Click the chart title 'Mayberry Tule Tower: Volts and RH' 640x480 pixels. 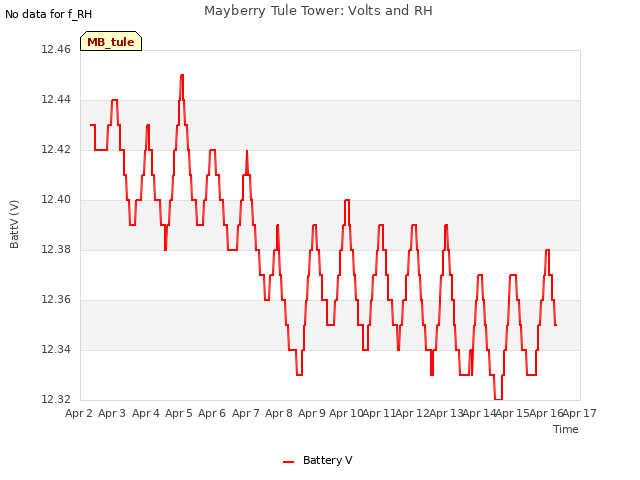pyautogui.click(x=318, y=10)
